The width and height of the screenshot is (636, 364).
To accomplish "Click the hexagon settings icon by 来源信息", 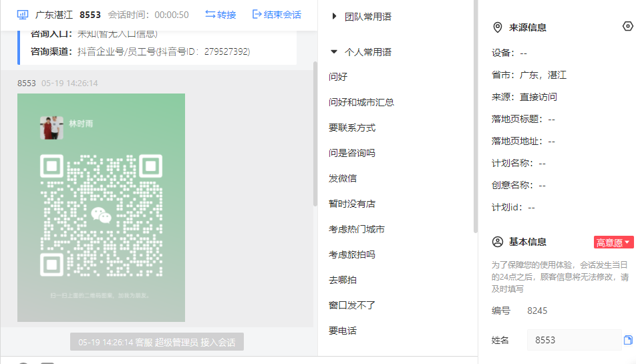I will click(627, 26).
